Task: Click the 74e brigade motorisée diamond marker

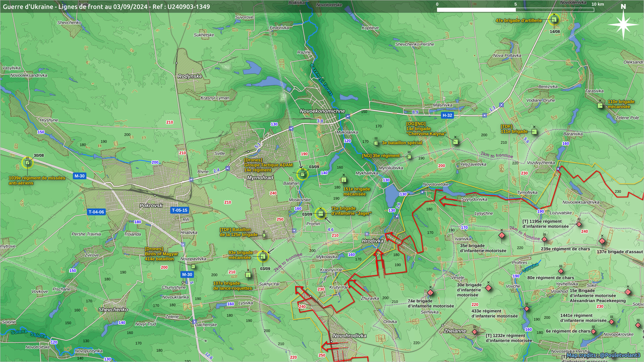Action: click(430, 293)
